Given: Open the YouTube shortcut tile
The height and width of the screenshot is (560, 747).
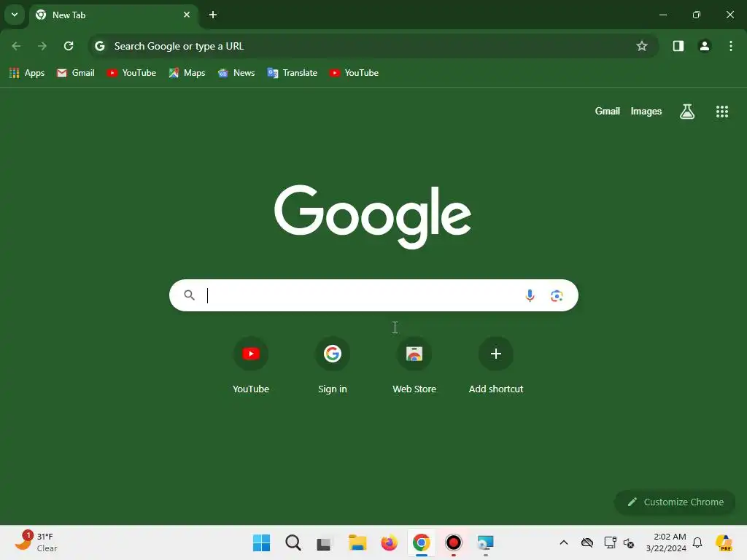Looking at the screenshot, I should [251, 366].
